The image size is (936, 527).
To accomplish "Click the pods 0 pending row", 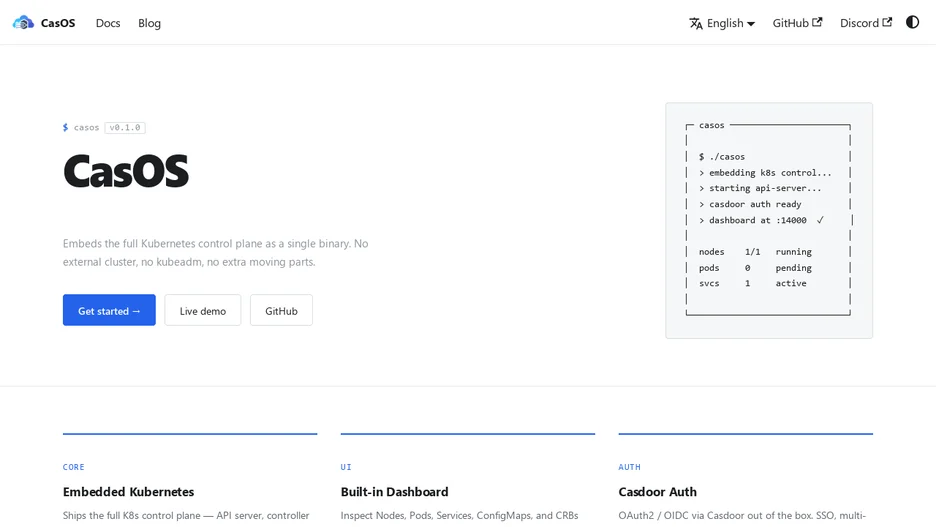I will tap(755, 268).
